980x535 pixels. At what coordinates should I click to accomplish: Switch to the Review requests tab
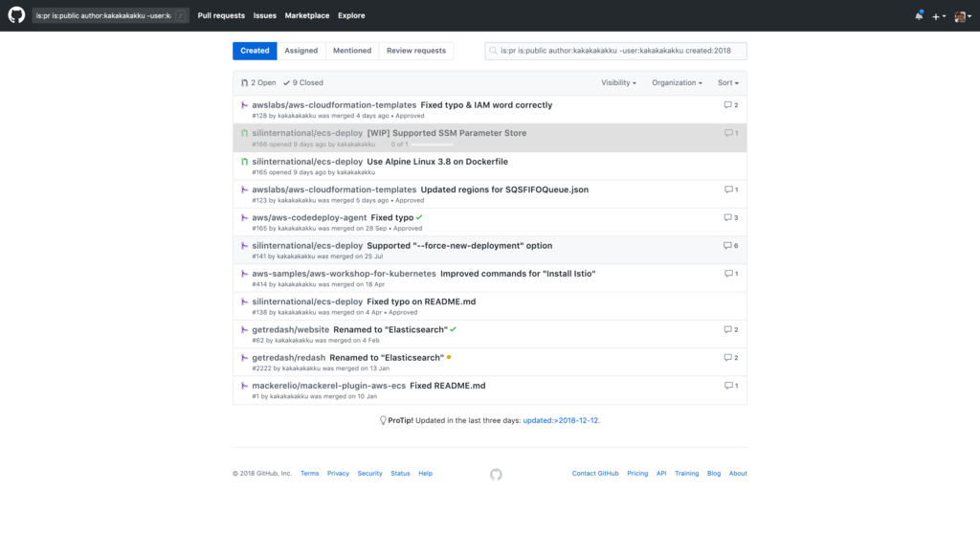[415, 51]
